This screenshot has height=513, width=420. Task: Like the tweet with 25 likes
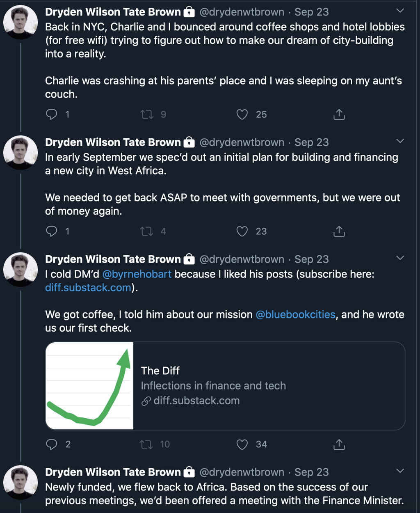coord(242,114)
